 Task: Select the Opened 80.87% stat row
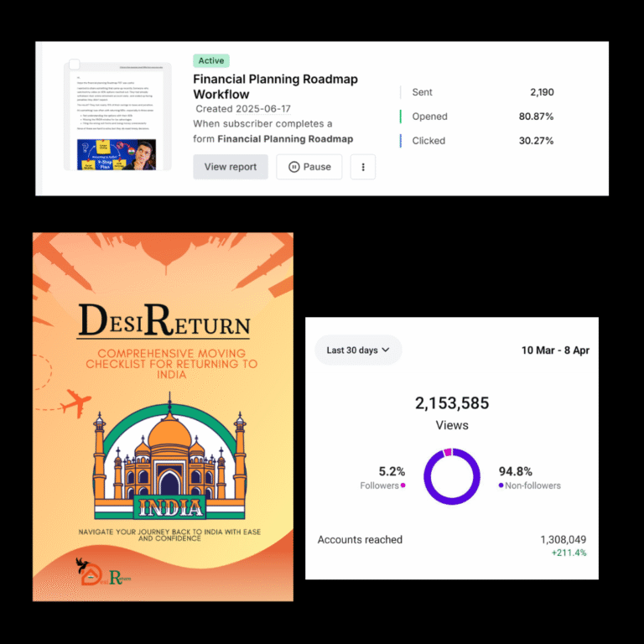(477, 117)
